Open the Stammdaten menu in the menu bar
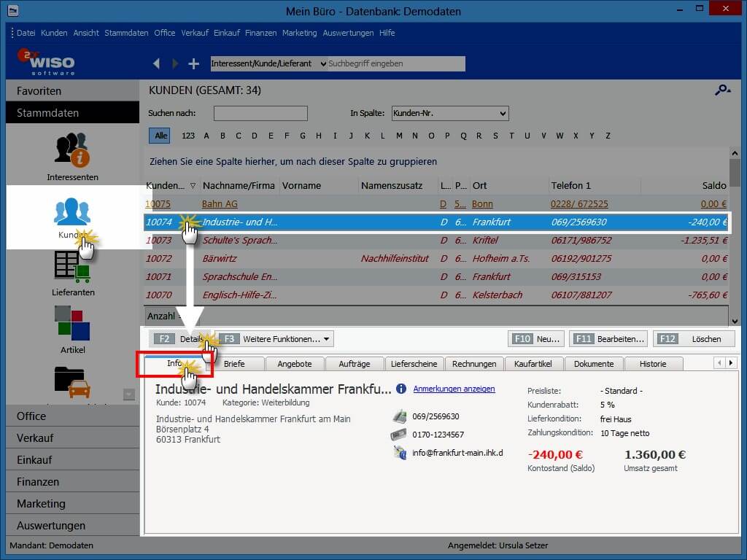Image resolution: width=747 pixels, height=560 pixels. 126,33
